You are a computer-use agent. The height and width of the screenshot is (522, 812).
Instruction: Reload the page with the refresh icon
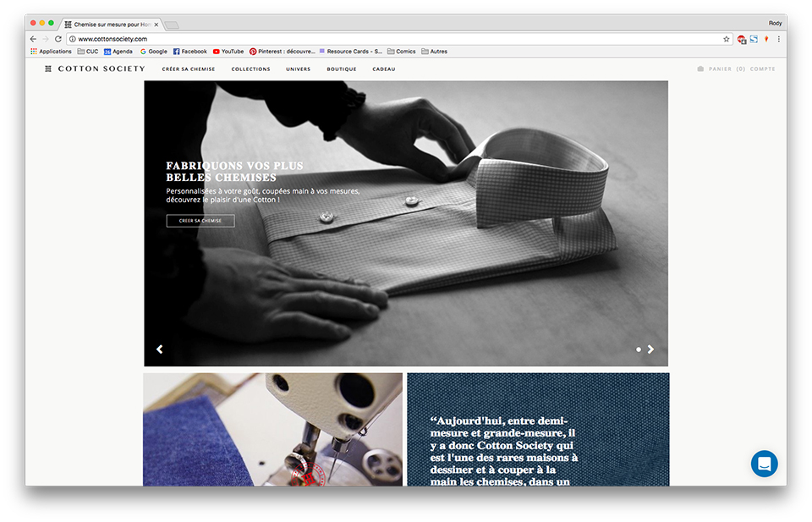pyautogui.click(x=58, y=39)
